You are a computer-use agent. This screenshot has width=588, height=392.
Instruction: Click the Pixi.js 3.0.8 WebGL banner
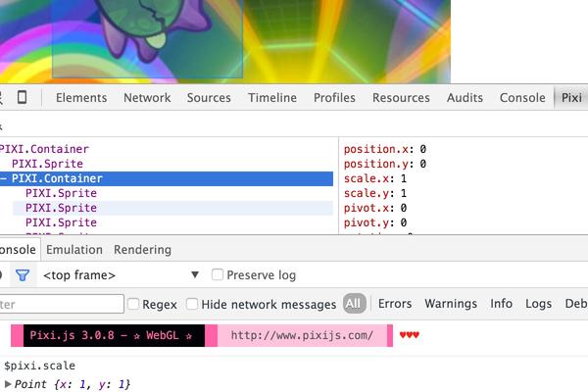point(114,335)
